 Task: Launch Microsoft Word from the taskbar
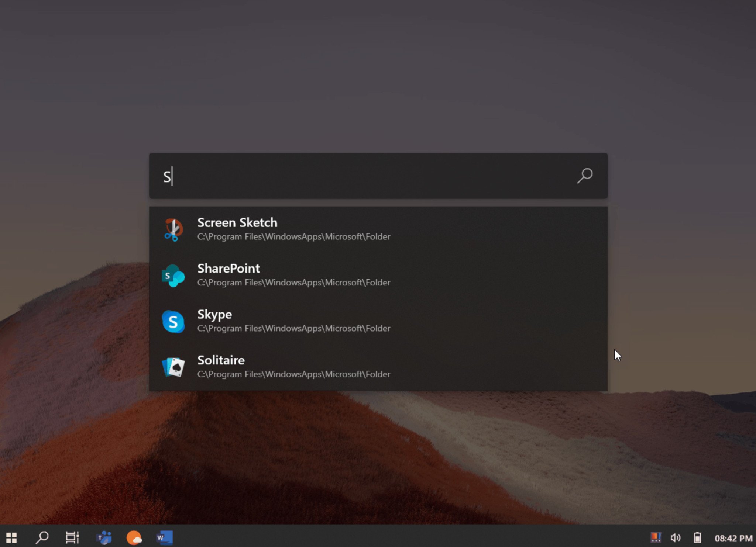coord(165,537)
